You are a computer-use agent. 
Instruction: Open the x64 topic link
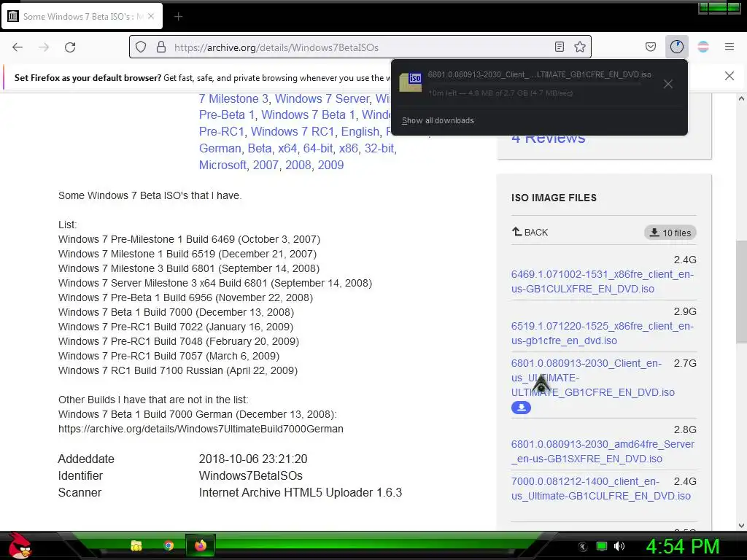pos(287,148)
